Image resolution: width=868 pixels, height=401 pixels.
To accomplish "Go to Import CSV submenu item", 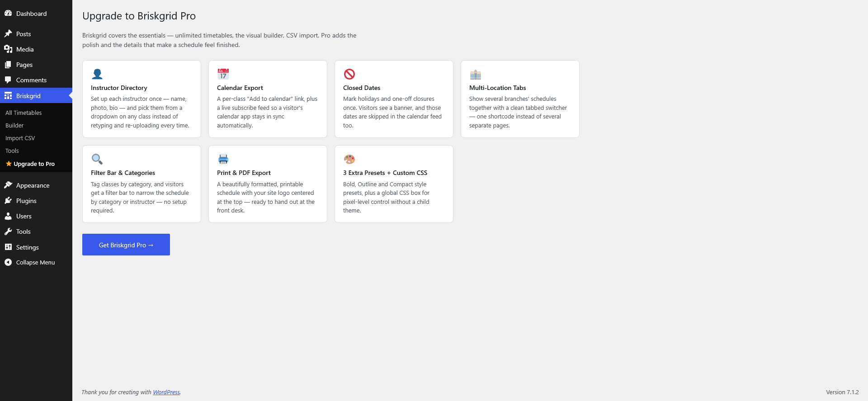I will pos(20,138).
